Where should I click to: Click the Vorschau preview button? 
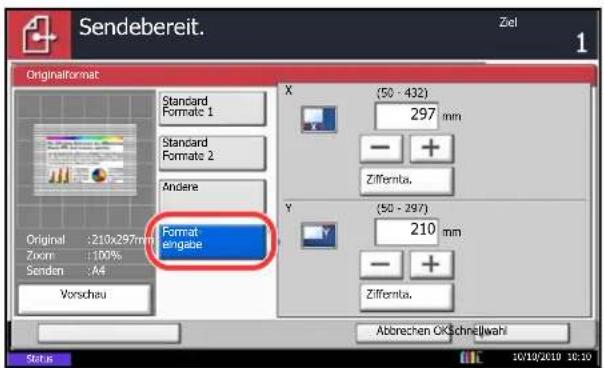click(84, 299)
